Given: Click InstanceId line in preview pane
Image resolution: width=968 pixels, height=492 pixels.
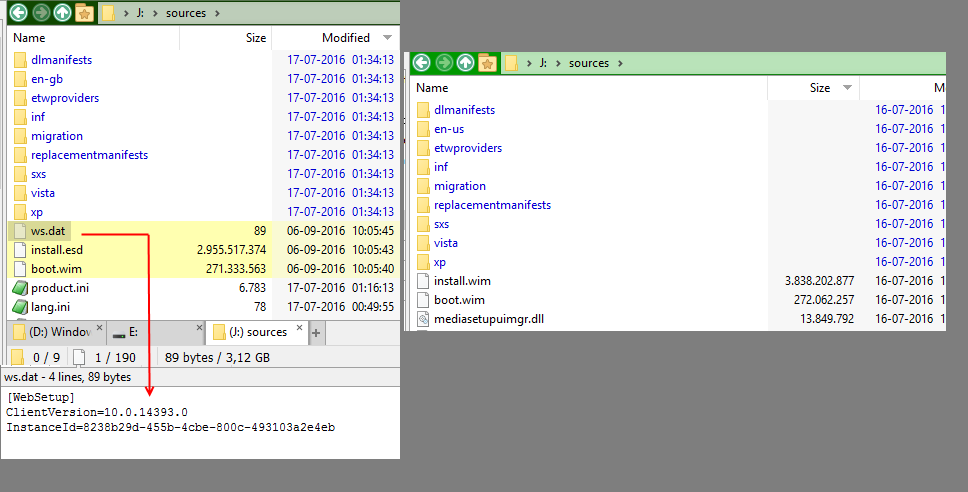Looking at the screenshot, I should [x=170, y=427].
